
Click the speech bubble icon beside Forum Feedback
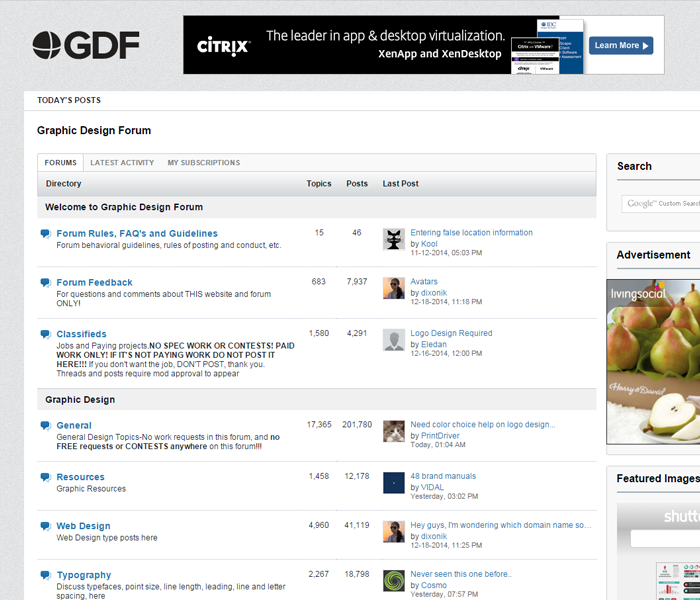46,283
